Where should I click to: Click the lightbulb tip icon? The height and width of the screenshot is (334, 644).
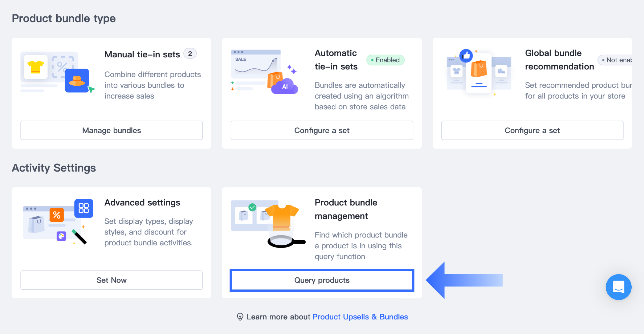click(240, 317)
